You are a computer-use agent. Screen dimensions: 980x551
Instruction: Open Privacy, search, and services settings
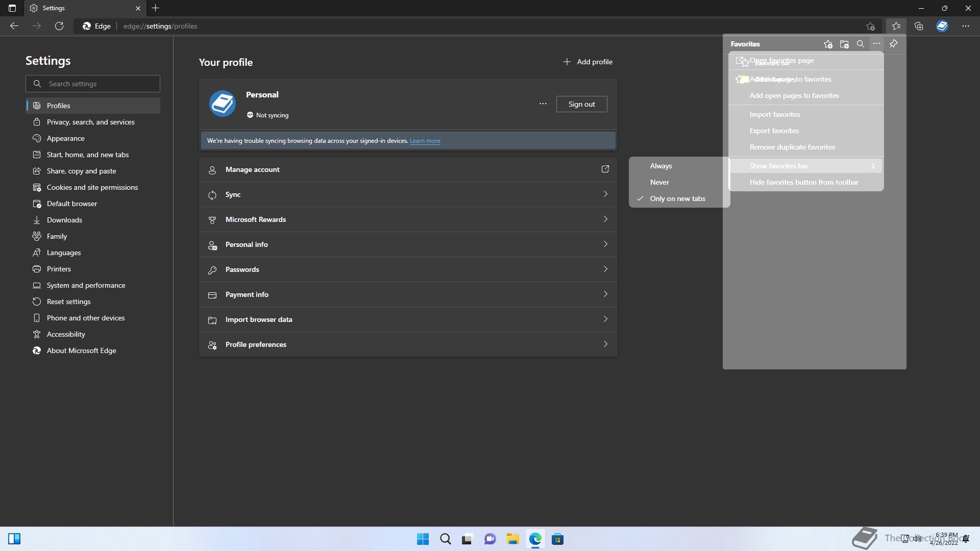click(x=93, y=122)
